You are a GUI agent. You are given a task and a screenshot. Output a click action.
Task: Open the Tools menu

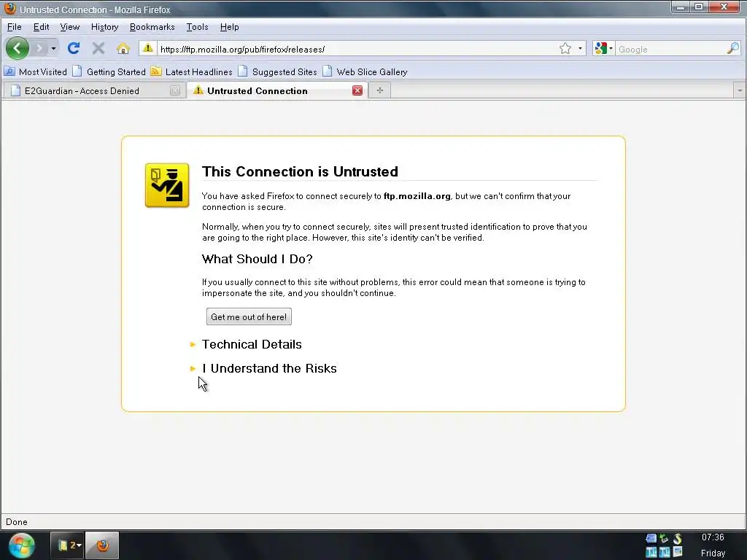197,27
